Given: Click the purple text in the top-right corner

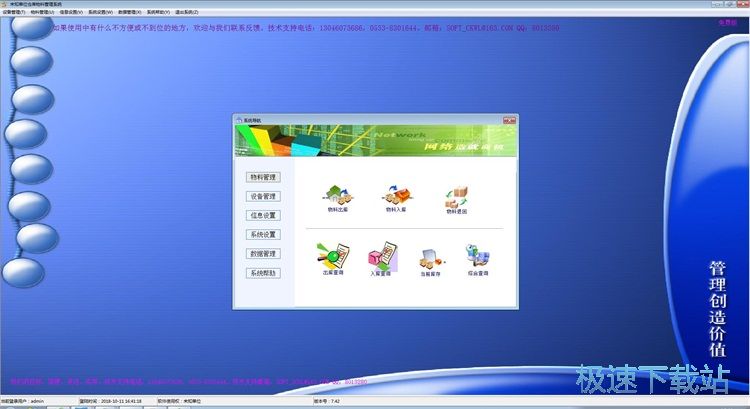Looking at the screenshot, I should (x=728, y=22).
